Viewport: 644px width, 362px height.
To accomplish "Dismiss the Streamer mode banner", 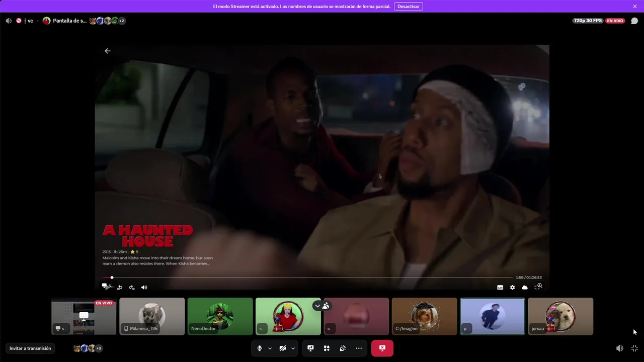I will [x=634, y=7].
